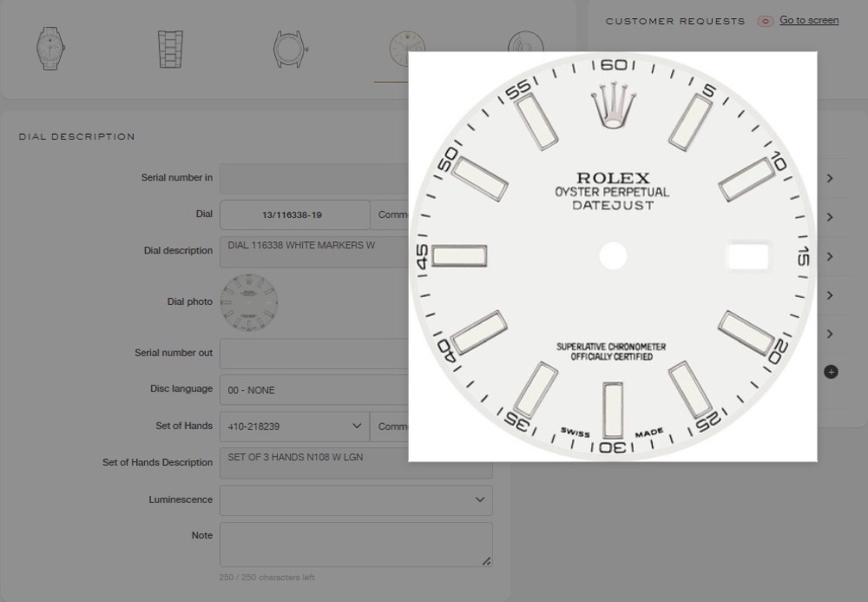This screenshot has height=602, width=868.
Task: Click the Disc language field showing 00 - NONE
Action: click(x=312, y=390)
